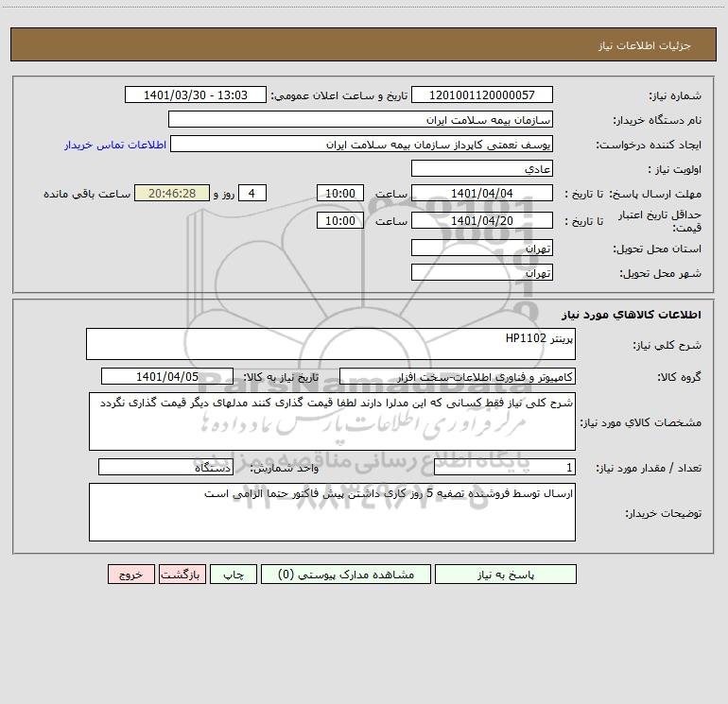Viewport: 728px width, 704px height.
Task: Click the 'گروه کالا:' label
Action: pos(679,378)
